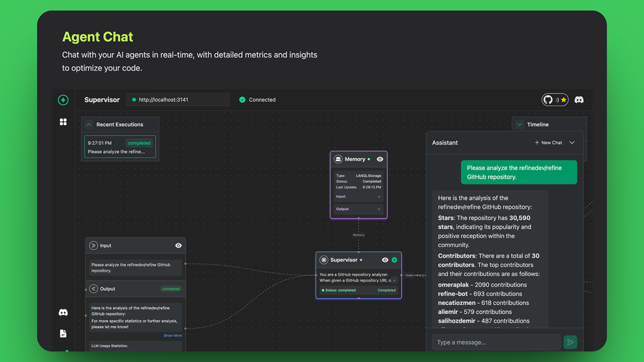Open the document icon in left sidebar
Screen dimensions: 644x362
coord(63,334)
